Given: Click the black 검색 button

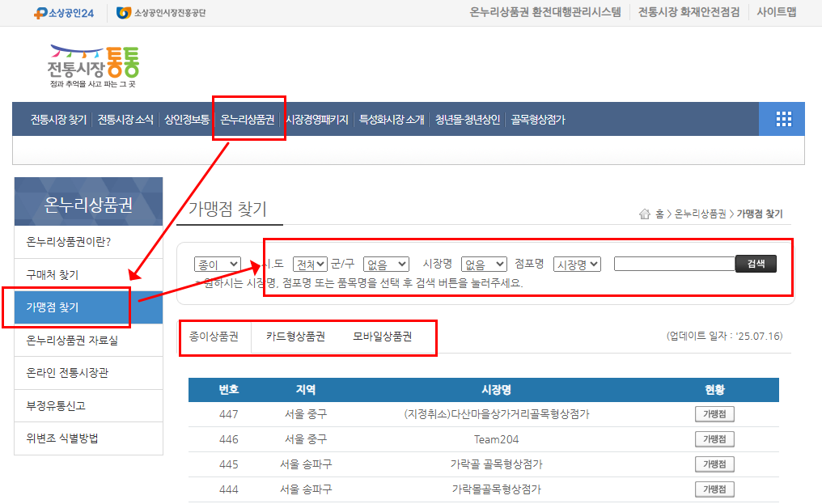Looking at the screenshot, I should click(756, 264).
